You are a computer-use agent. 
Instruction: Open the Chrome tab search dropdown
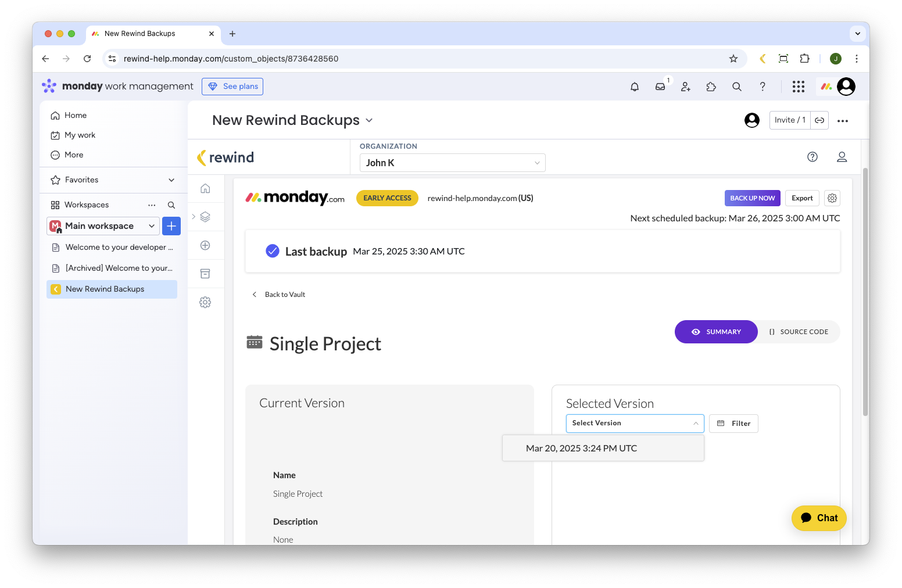point(858,34)
